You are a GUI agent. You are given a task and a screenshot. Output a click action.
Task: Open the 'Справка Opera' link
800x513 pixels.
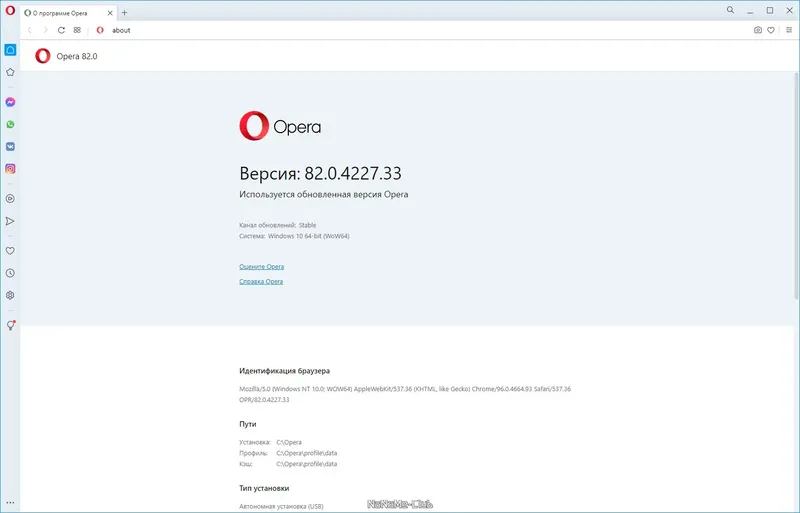[261, 281]
